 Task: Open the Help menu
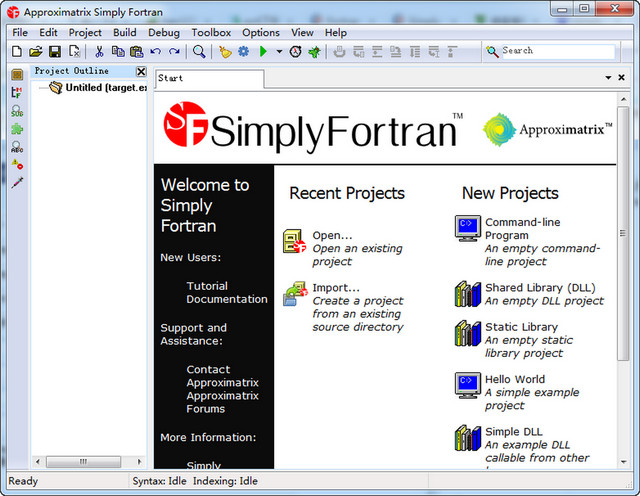tap(336, 33)
